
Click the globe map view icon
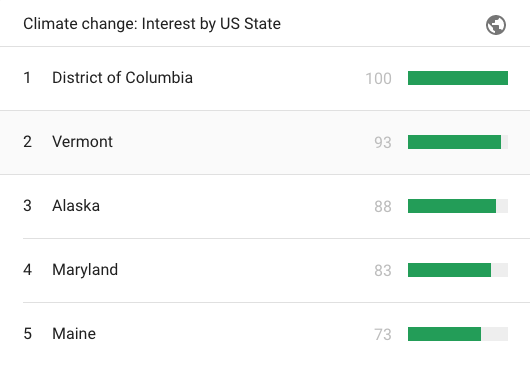pyautogui.click(x=496, y=25)
